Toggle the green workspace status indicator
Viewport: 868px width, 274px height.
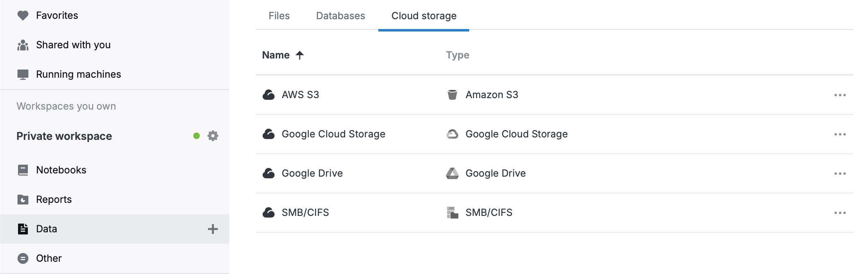click(x=196, y=136)
